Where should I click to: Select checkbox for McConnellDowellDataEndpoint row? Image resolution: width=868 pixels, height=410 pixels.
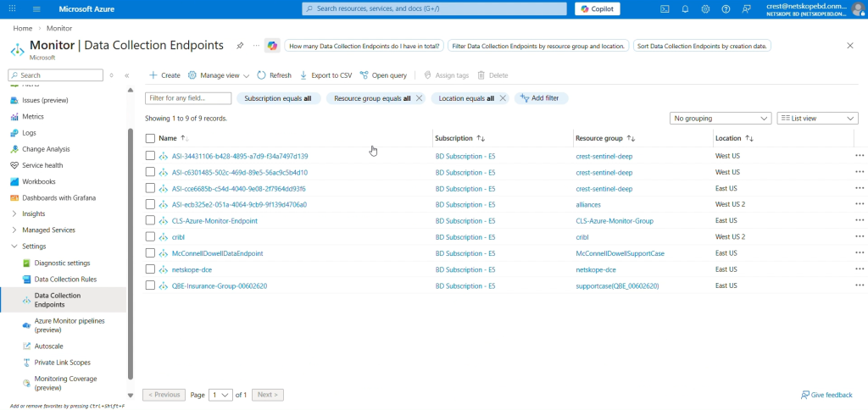click(150, 252)
